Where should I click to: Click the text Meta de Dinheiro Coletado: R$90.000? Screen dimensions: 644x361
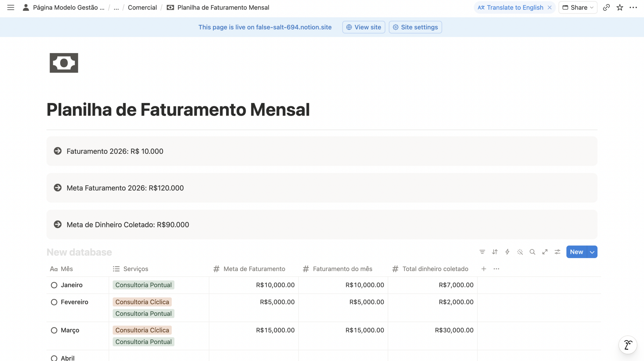click(x=128, y=225)
